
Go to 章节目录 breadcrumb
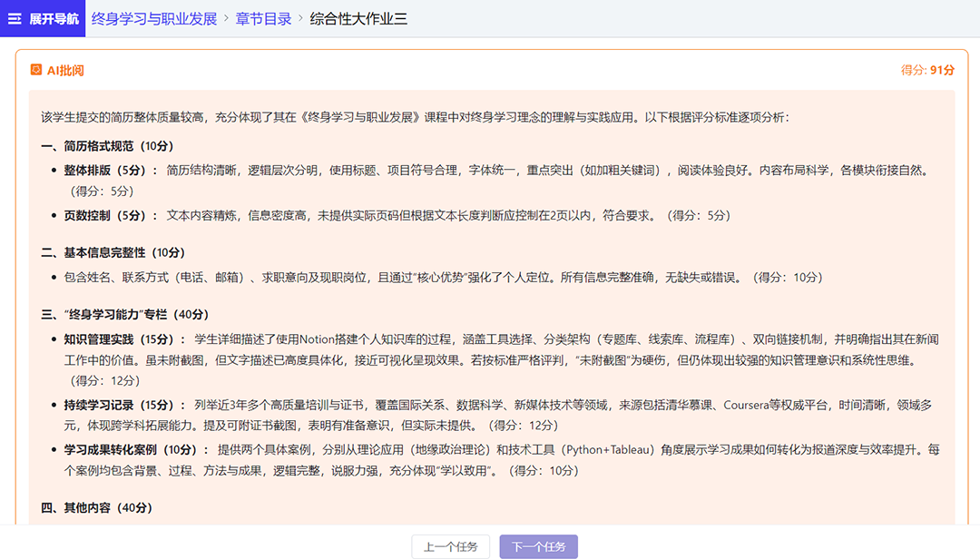pos(263,19)
